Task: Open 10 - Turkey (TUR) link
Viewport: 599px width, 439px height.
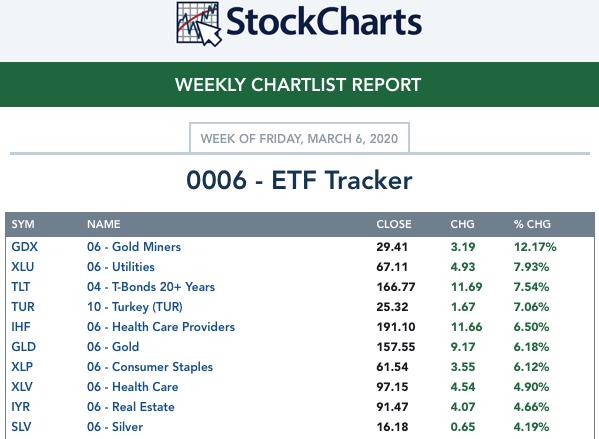Action: pyautogui.click(x=135, y=307)
